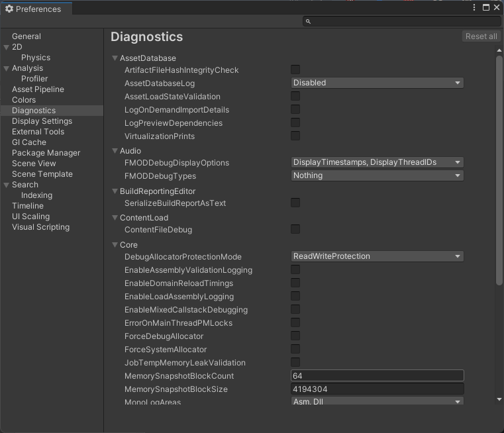Maximize the Preferences window

[486, 8]
